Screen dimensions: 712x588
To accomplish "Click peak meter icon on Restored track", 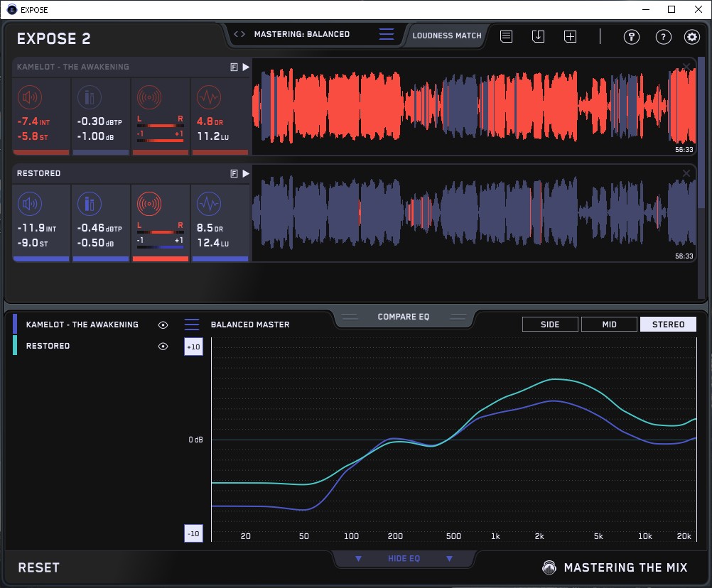I will click(x=90, y=204).
